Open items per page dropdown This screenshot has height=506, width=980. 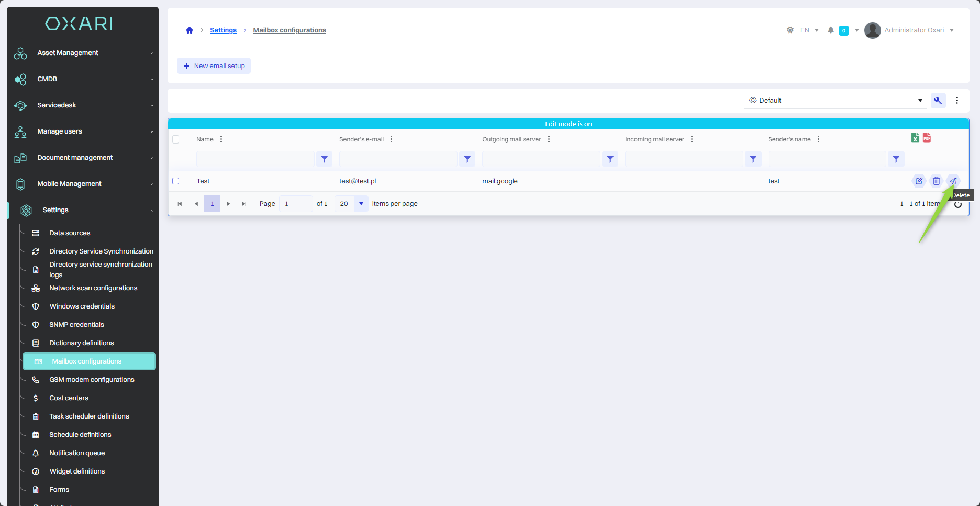361,204
